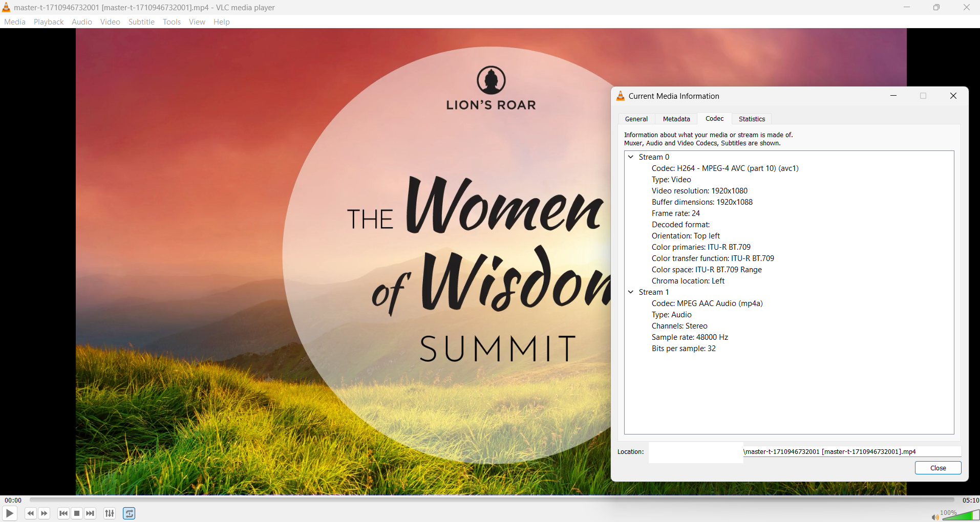Mute audio via the speaker icon
980x522 pixels.
click(x=935, y=517)
